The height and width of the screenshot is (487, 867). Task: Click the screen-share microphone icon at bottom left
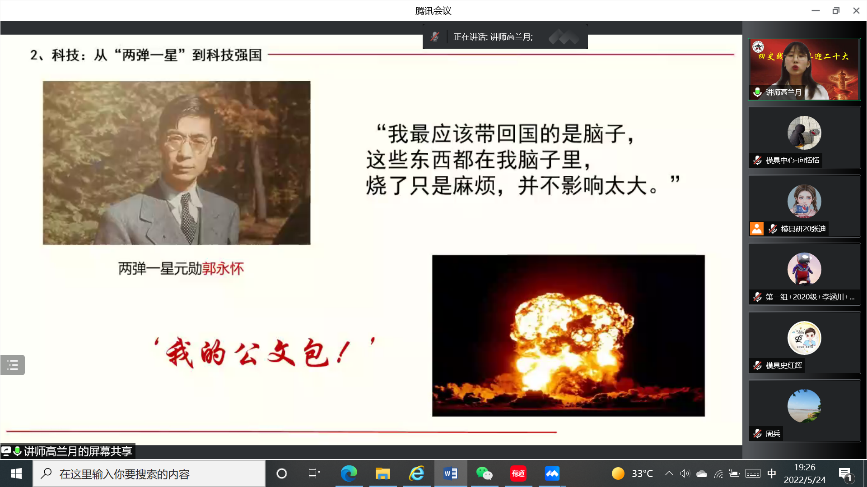[x=17, y=451]
